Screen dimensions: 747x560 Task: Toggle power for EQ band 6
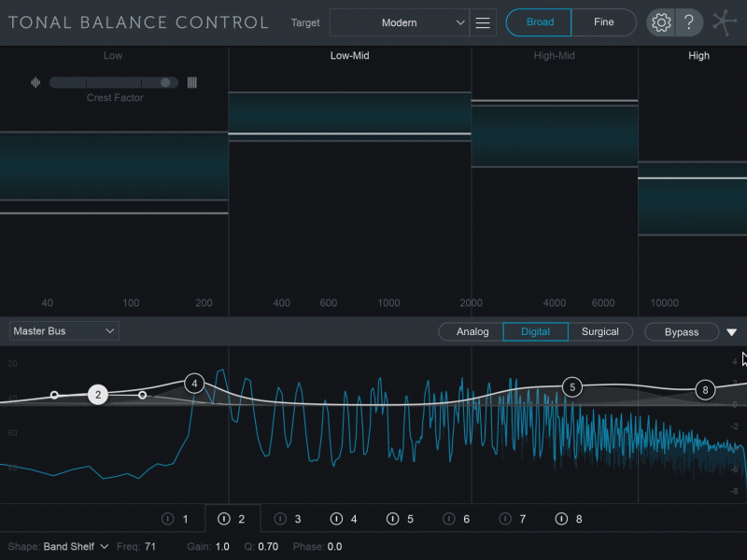click(449, 519)
